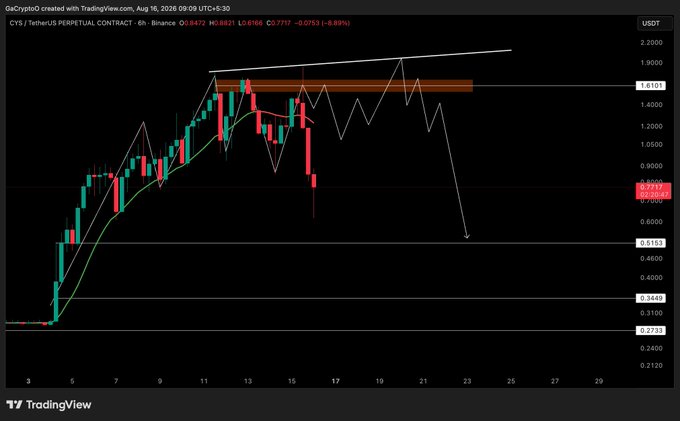Image resolution: width=680 pixels, height=421 pixels.
Task: Click the 1.0500 price axis label
Action: point(651,144)
